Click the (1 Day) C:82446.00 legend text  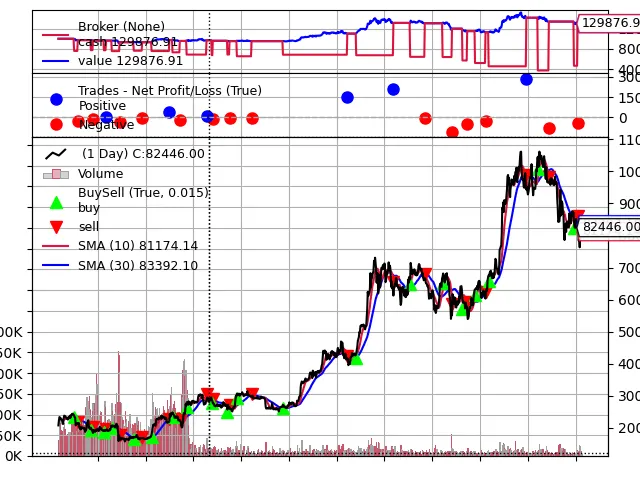(143, 154)
